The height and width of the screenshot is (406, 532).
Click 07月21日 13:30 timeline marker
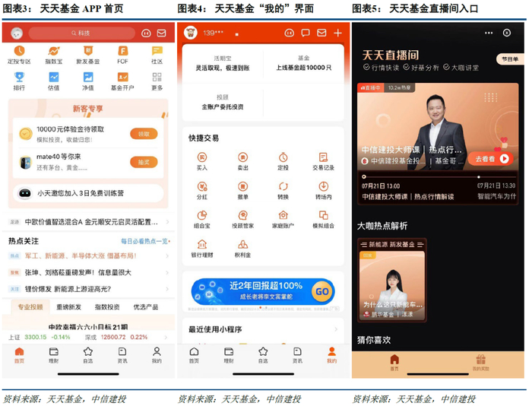point(479,177)
